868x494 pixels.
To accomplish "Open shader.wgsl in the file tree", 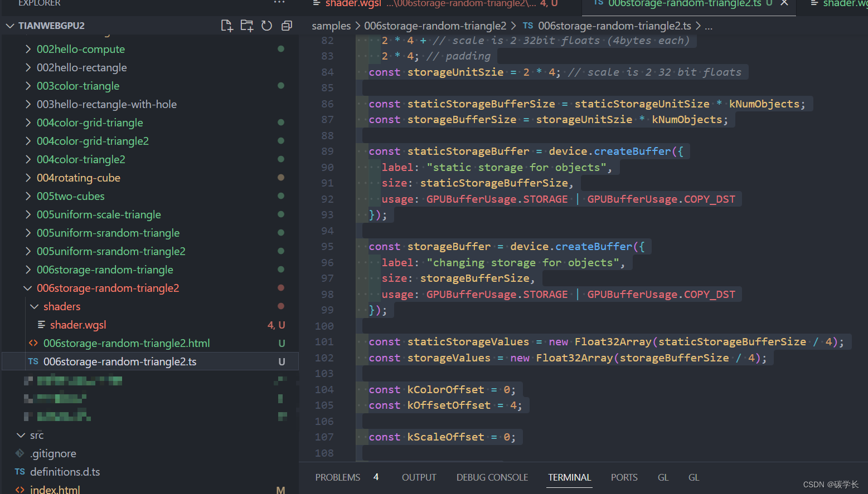I will coord(78,325).
